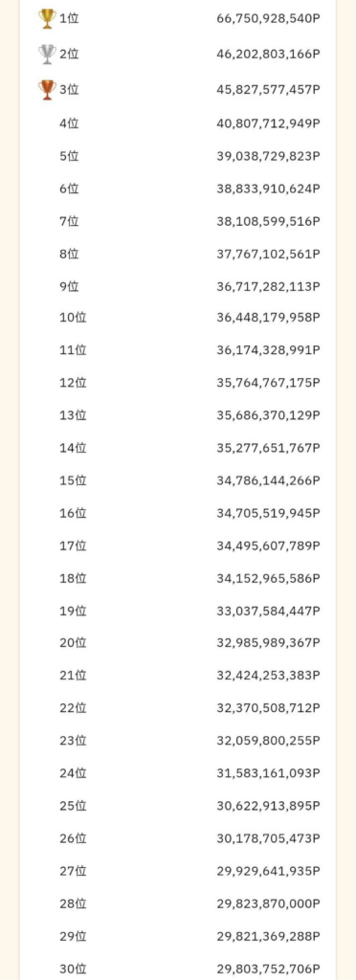
Task: Select the 7位 rank label
Action: (69, 221)
